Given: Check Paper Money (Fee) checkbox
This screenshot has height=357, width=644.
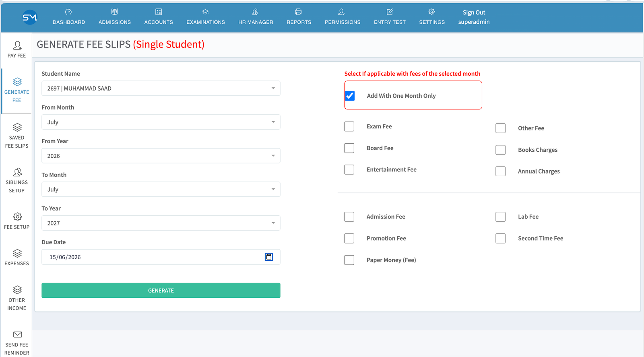Looking at the screenshot, I should tap(349, 260).
